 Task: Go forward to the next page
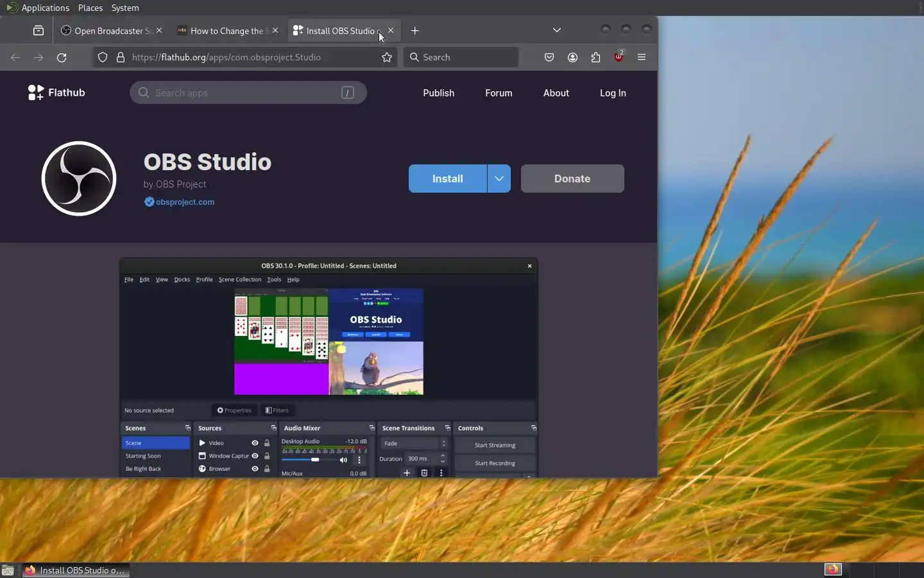[x=38, y=57]
